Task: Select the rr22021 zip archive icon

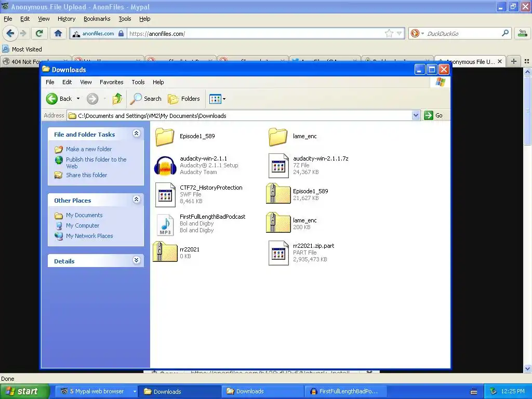Action: [165, 251]
